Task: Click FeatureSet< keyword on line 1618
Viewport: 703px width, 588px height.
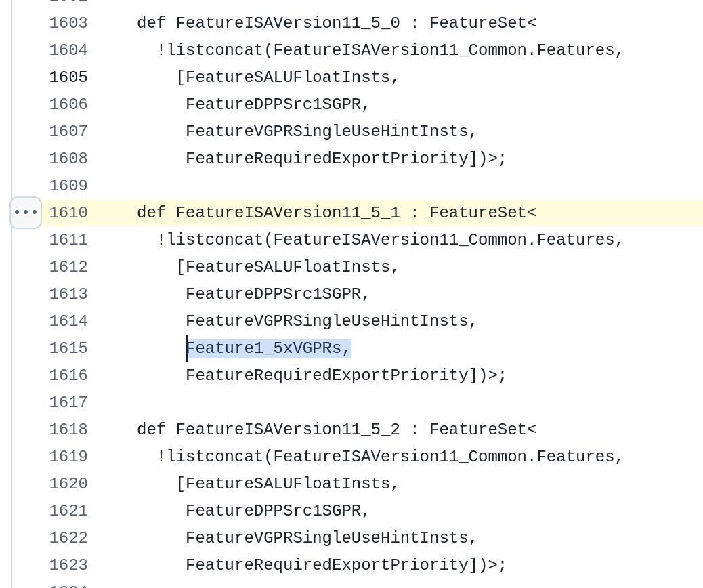Action: [x=483, y=429]
